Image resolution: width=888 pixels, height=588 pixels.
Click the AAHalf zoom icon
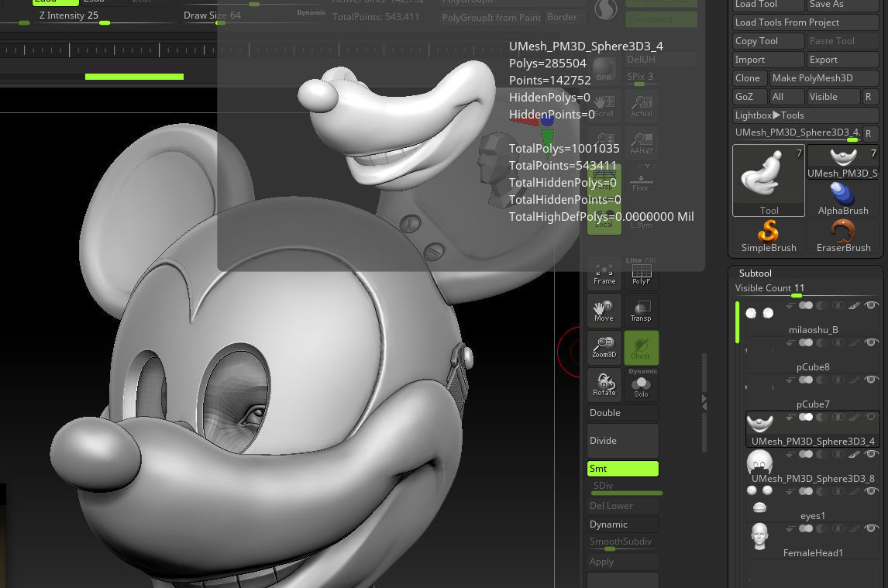point(641,143)
